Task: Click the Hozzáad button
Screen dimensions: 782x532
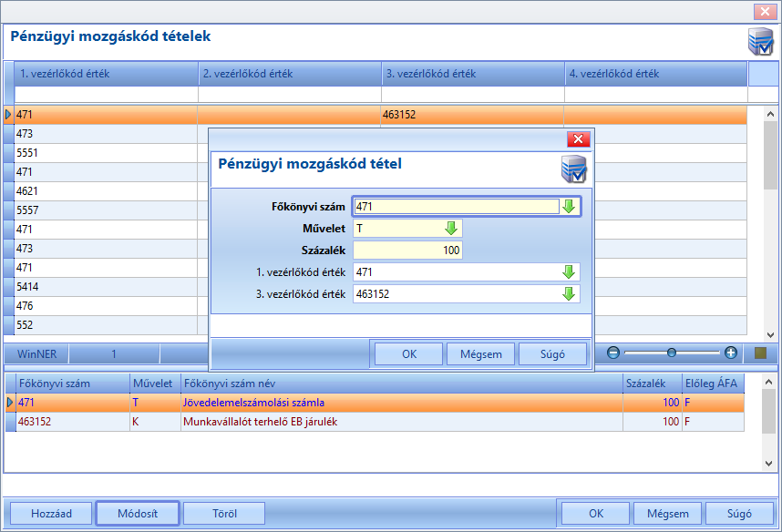Action: [x=51, y=514]
